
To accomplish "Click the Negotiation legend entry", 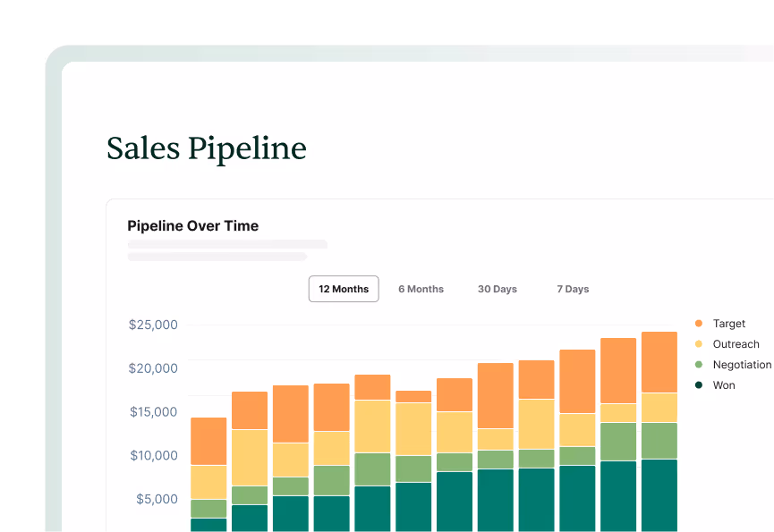I will coord(733,365).
